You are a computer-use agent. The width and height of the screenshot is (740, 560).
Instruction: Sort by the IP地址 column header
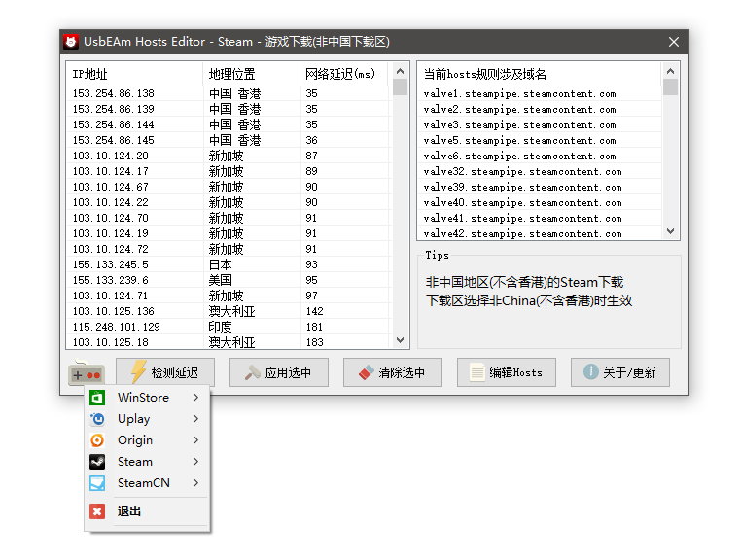pyautogui.click(x=134, y=74)
